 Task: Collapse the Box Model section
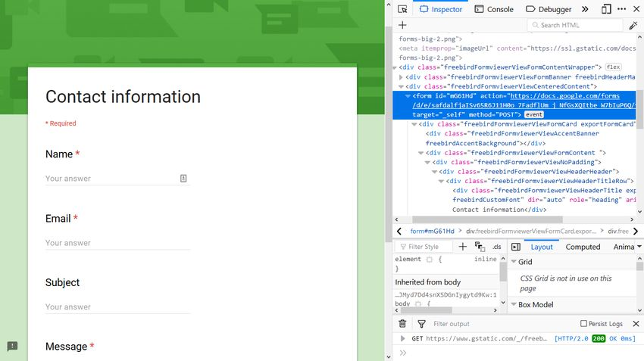click(511, 305)
